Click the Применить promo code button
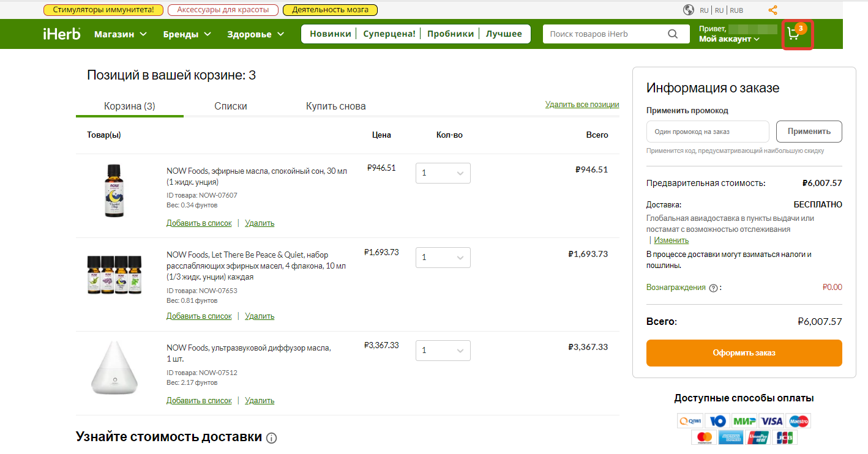 coord(809,132)
